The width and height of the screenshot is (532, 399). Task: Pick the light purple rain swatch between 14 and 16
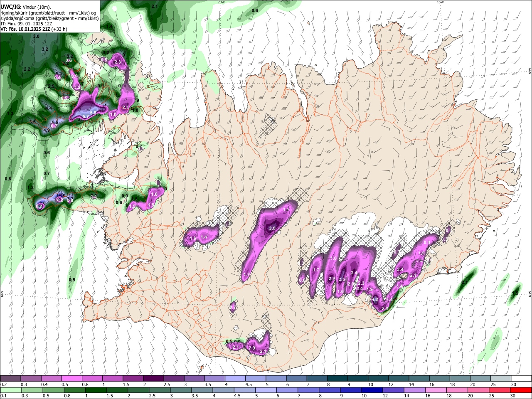pos(415,390)
